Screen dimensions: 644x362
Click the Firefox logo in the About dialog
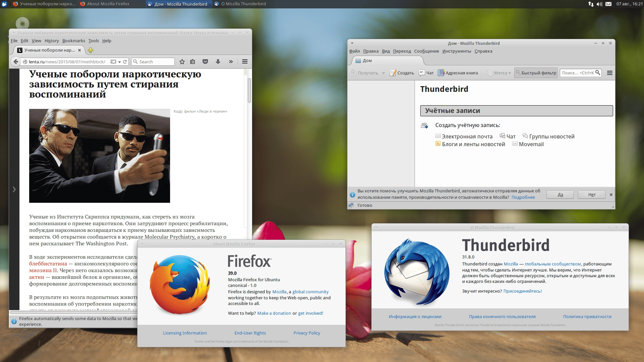[x=180, y=285]
